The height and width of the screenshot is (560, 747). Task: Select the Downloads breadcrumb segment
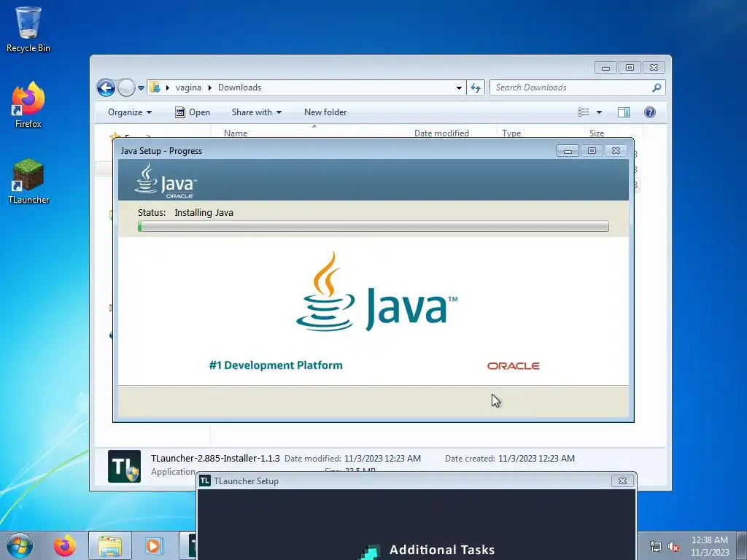pyautogui.click(x=239, y=87)
